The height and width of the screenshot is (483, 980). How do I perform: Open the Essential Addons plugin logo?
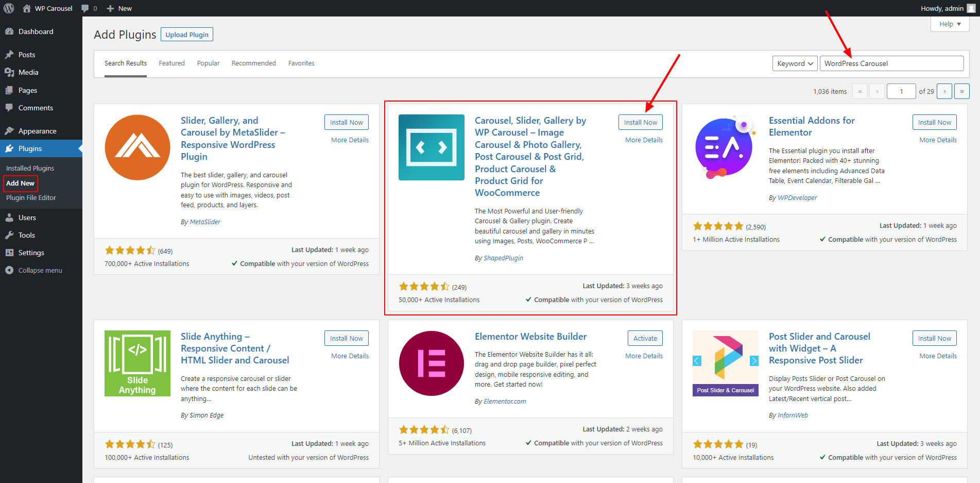pyautogui.click(x=726, y=147)
